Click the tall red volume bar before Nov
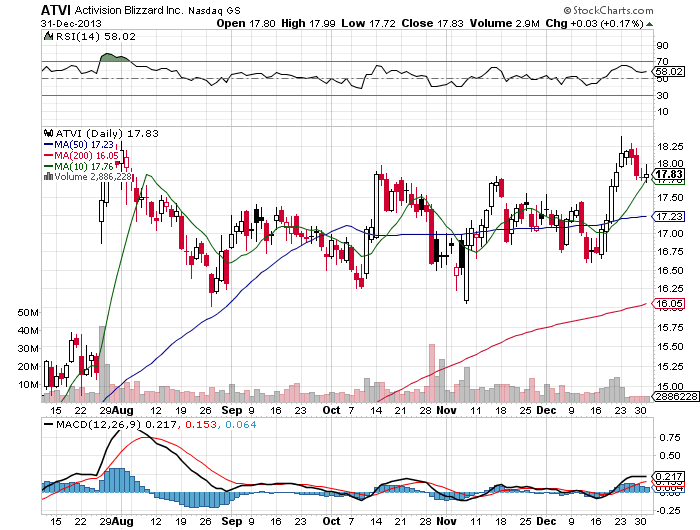Viewport: 700px width, 530px height. pyautogui.click(x=432, y=373)
